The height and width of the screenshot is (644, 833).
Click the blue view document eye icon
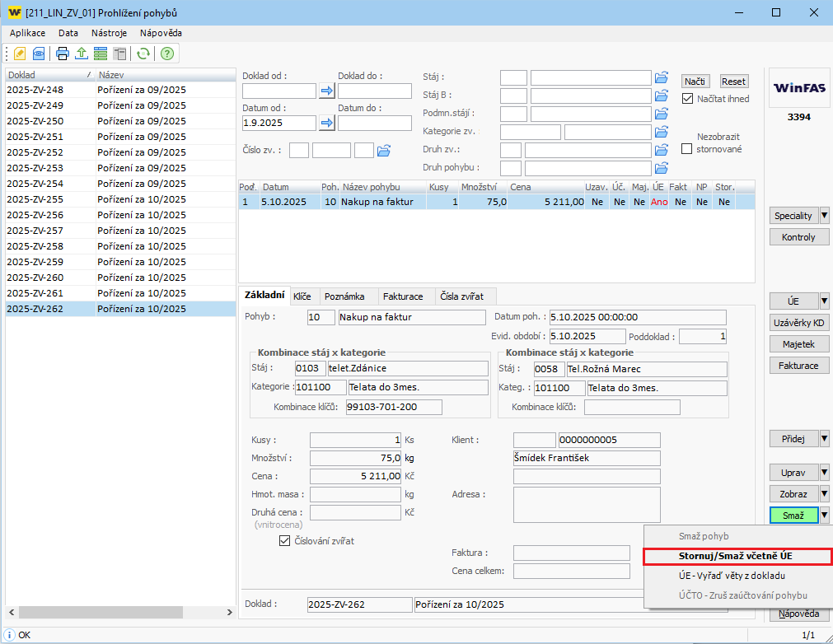tap(38, 54)
